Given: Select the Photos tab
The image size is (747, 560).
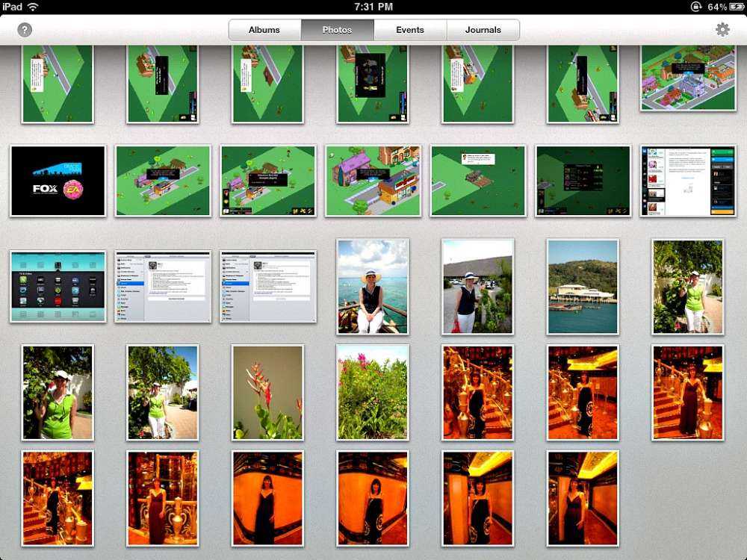Looking at the screenshot, I should point(337,30).
